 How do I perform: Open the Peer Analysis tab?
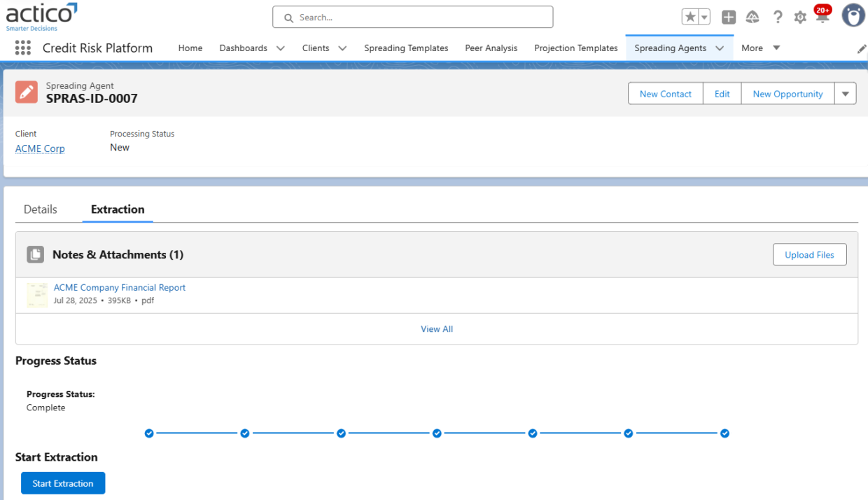491,48
